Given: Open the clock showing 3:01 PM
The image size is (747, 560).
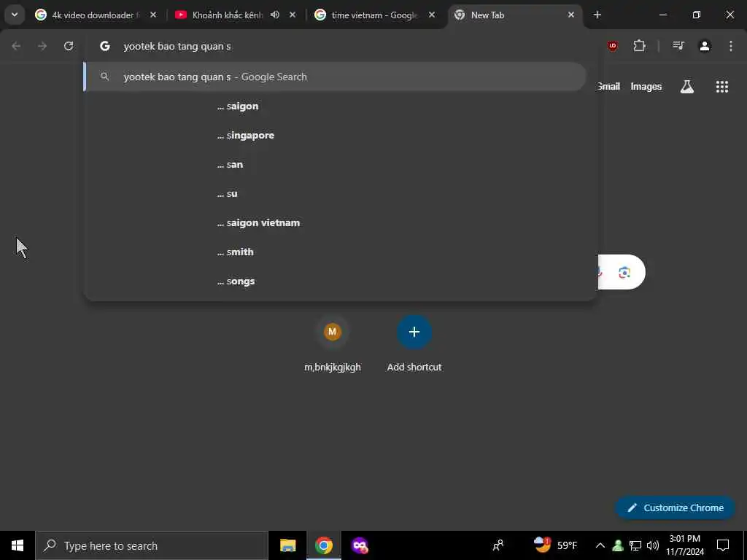Looking at the screenshot, I should point(685,545).
